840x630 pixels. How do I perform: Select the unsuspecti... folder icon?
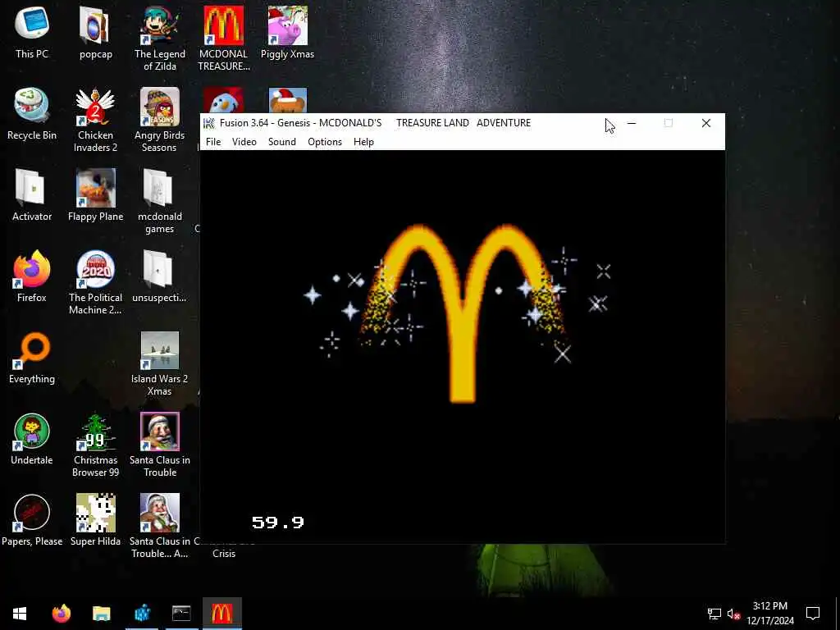click(x=160, y=276)
